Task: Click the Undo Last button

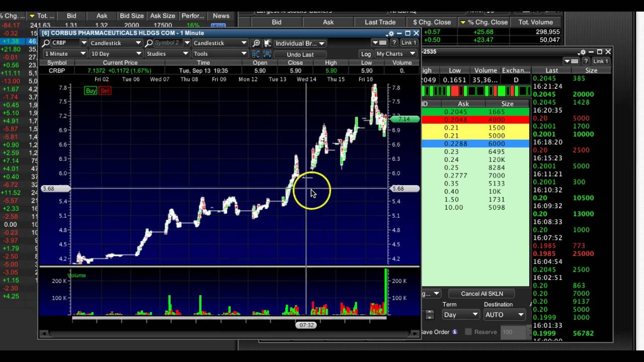Action: pos(300,54)
